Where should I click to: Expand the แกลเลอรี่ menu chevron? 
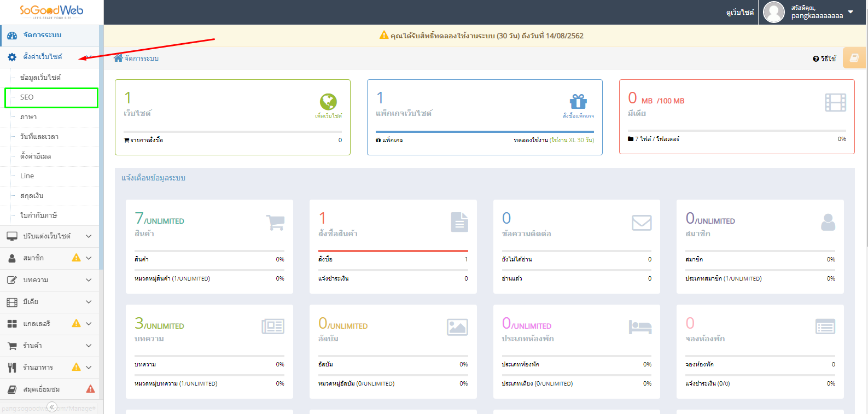pyautogui.click(x=89, y=324)
